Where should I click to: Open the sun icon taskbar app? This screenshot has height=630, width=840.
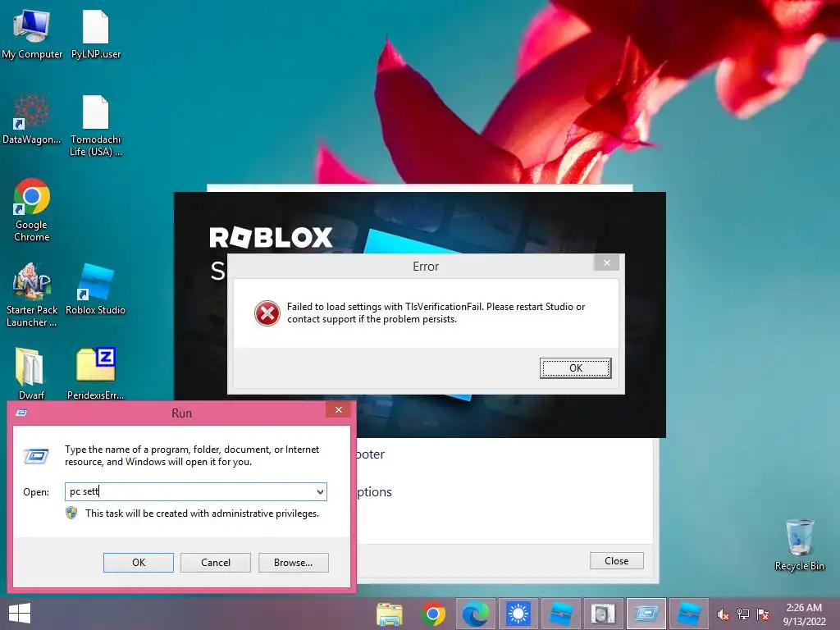(518, 614)
